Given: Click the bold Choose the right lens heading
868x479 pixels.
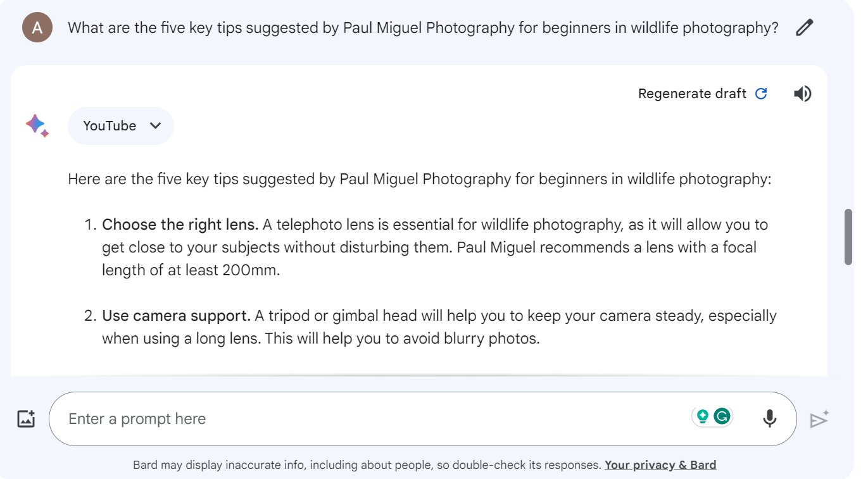Looking at the screenshot, I should (x=180, y=225).
